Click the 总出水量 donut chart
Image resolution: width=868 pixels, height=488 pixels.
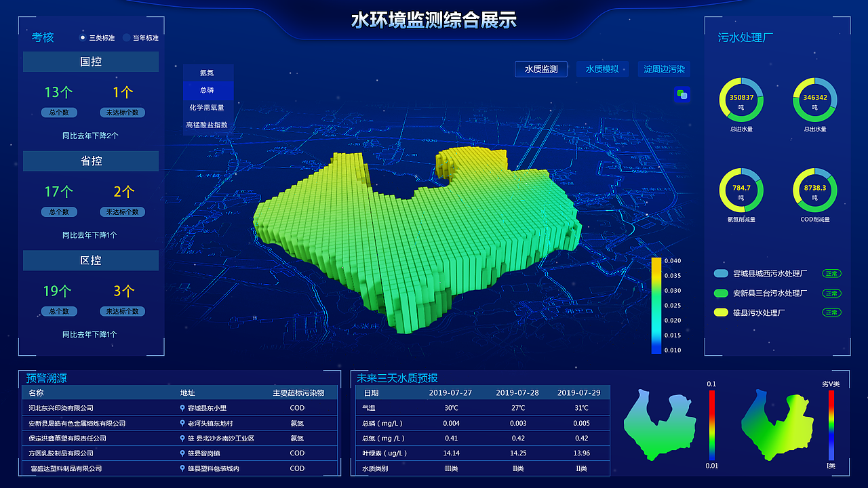[815, 100]
